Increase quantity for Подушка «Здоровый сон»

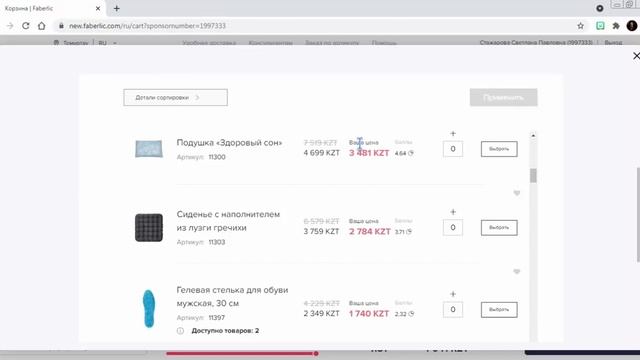coord(453,133)
